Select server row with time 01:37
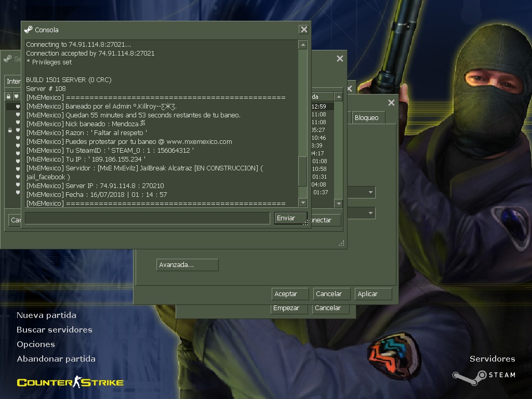 (322, 192)
